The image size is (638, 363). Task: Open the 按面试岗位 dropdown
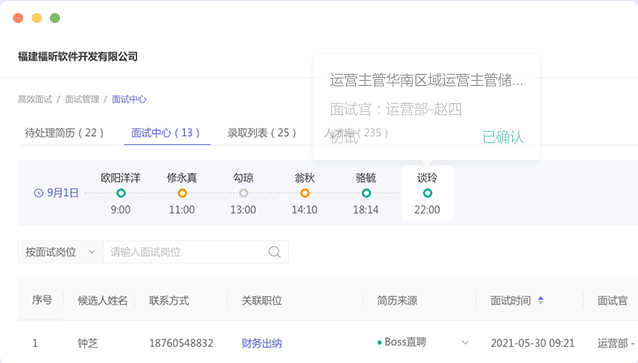[x=61, y=252]
